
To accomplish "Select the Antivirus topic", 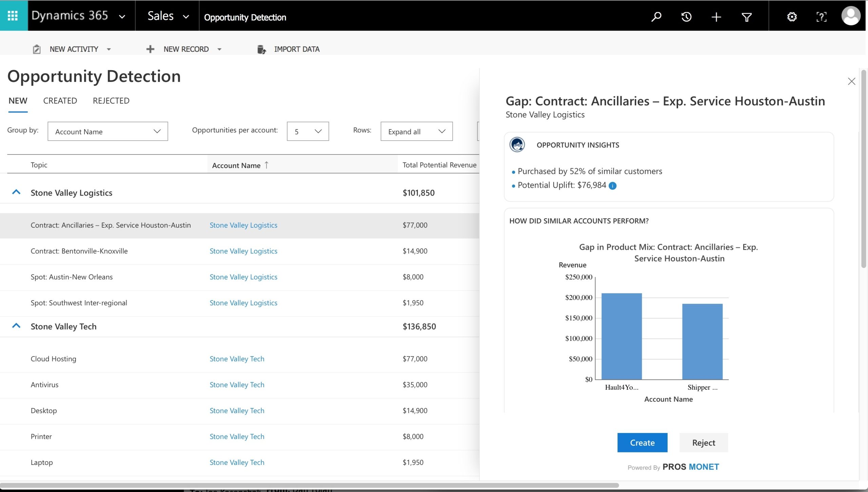I will point(44,385).
